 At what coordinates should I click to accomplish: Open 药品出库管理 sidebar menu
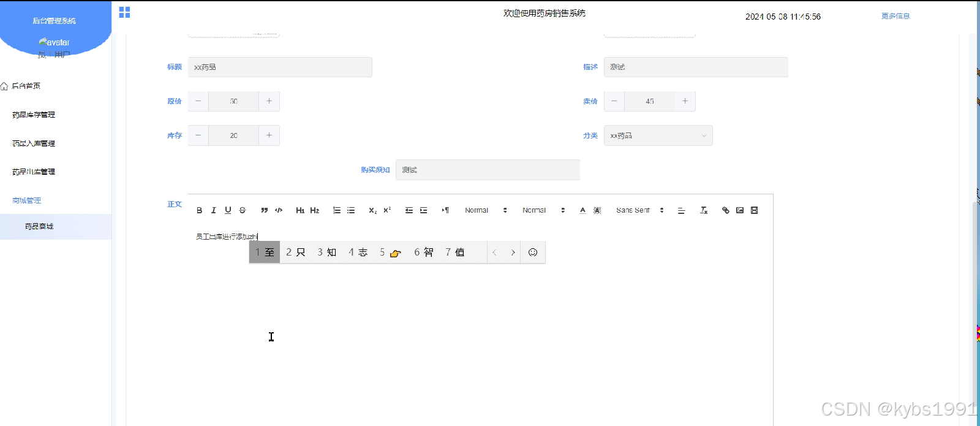tap(34, 172)
